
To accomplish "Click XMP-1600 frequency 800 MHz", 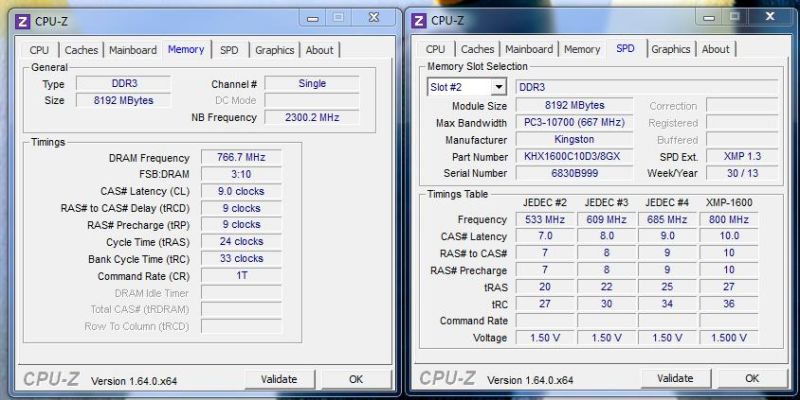I will click(729, 219).
